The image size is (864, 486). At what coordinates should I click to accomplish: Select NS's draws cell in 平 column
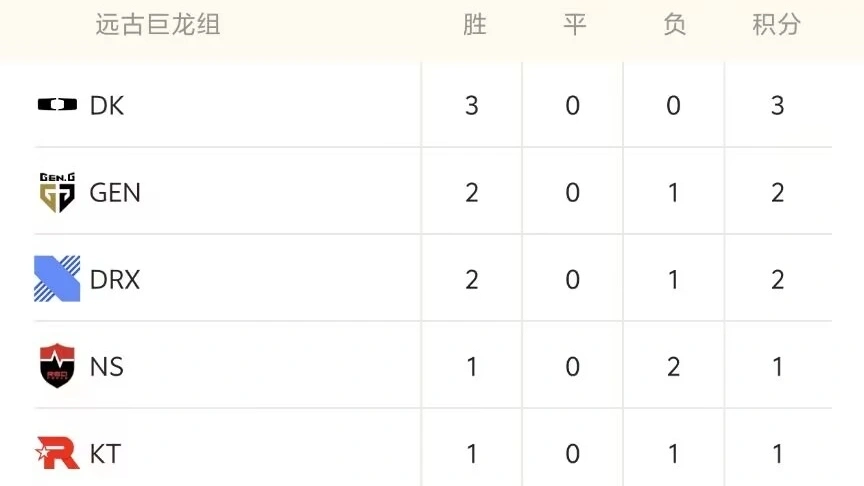(x=573, y=366)
